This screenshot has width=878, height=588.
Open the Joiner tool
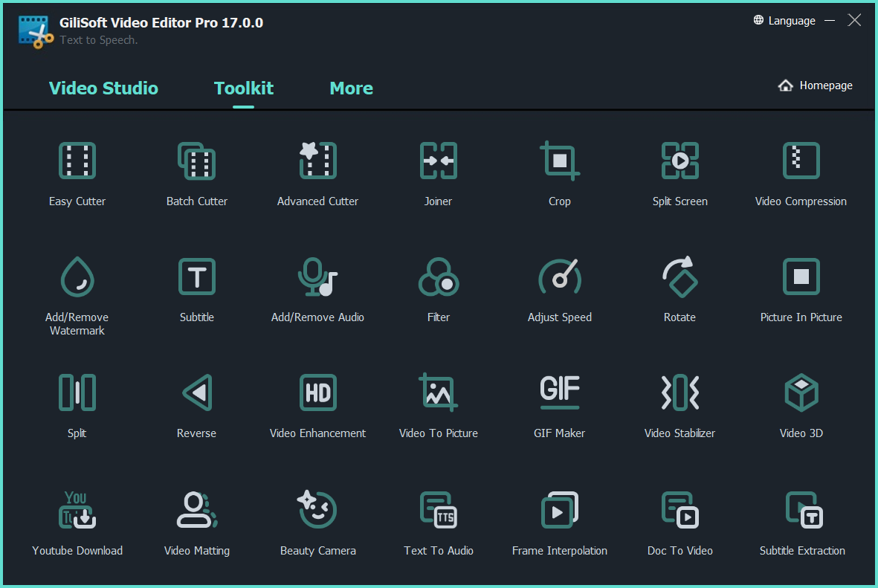pyautogui.click(x=439, y=161)
